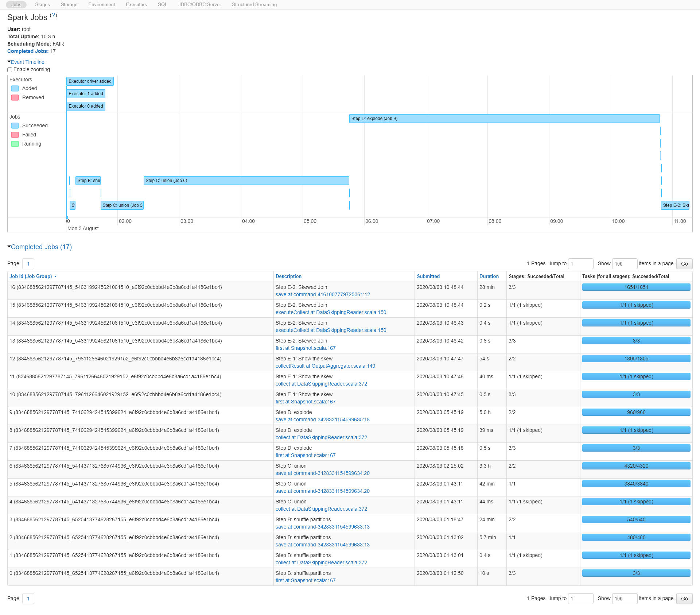
Task: Click the top Go button
Action: click(684, 264)
